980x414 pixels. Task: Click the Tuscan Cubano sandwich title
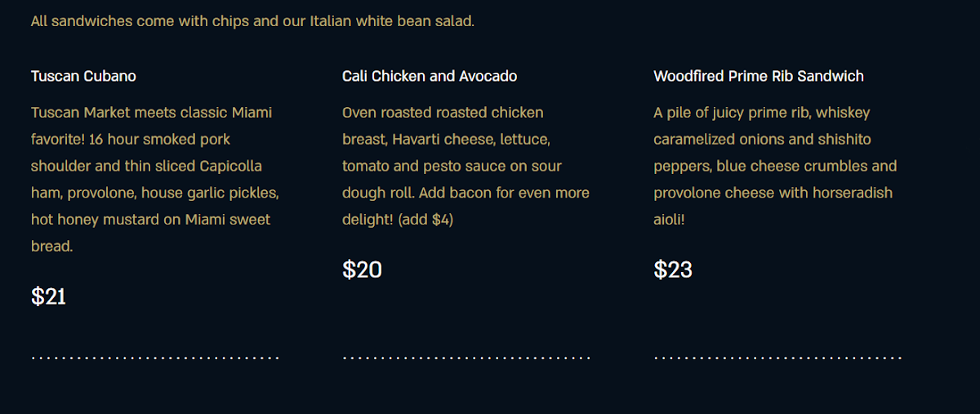[x=83, y=76]
